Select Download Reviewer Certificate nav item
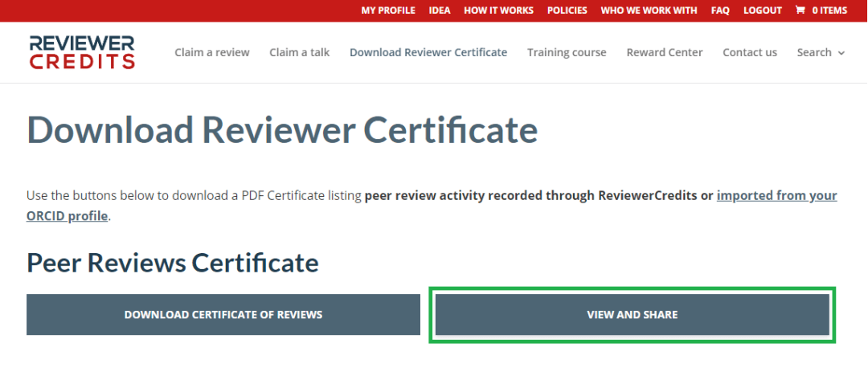The image size is (868, 380). pyautogui.click(x=428, y=52)
